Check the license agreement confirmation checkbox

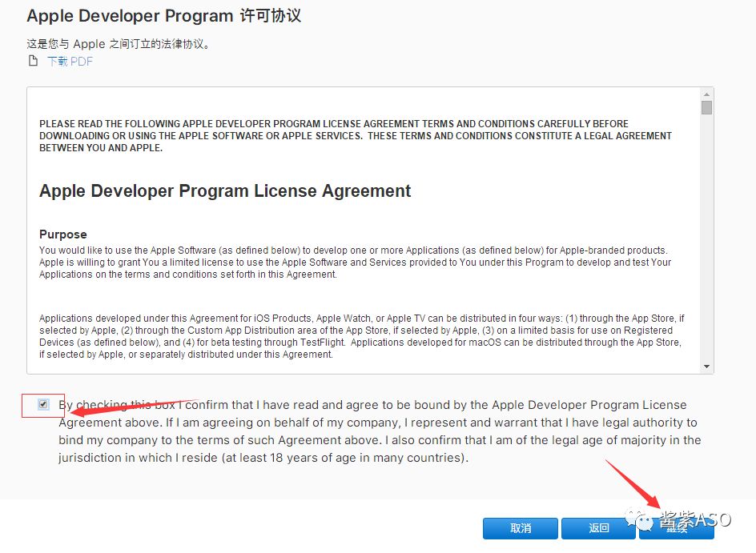pyautogui.click(x=43, y=404)
